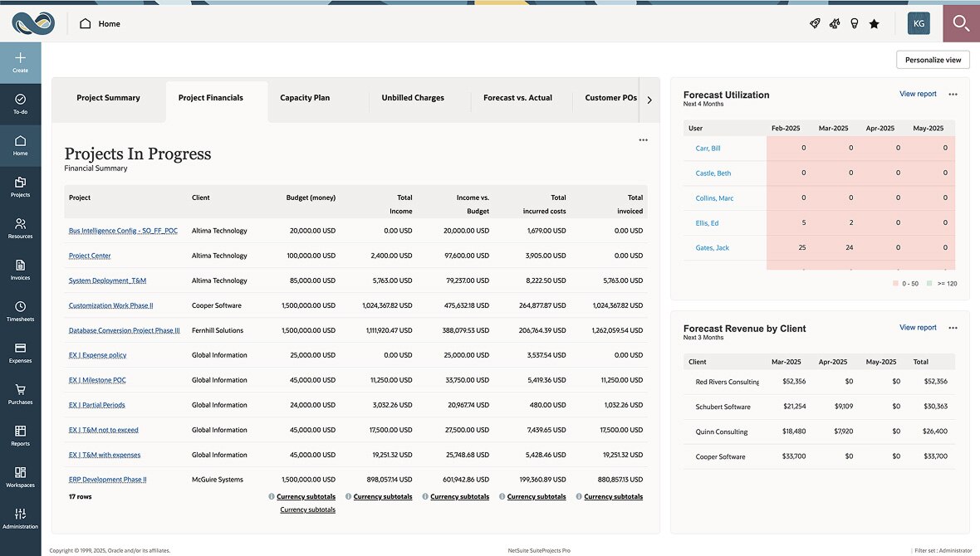The height and width of the screenshot is (556, 980).
Task: Click View report for Forecast Utilization
Action: pos(918,95)
